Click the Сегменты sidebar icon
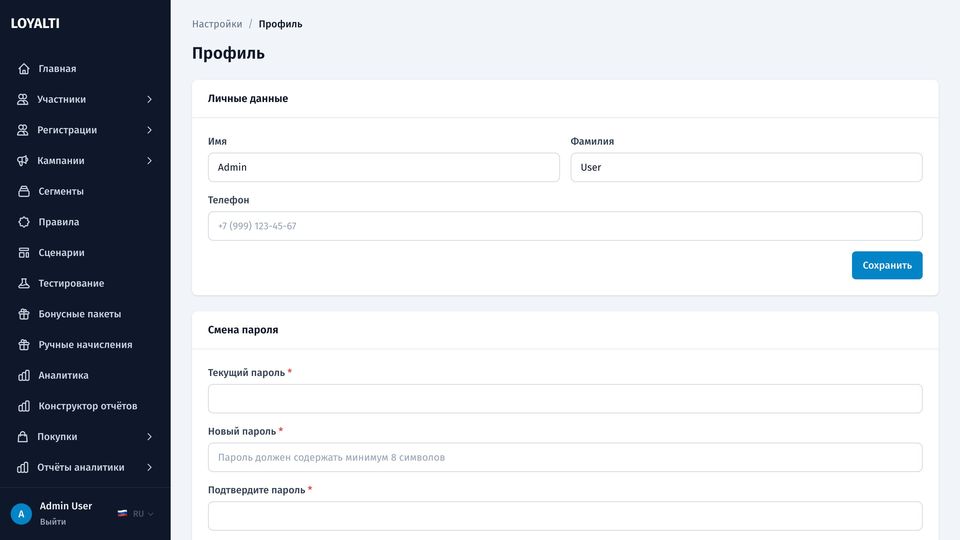 (x=24, y=191)
